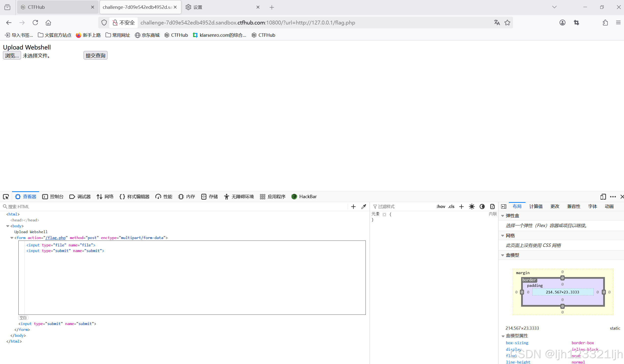The width and height of the screenshot is (624, 364).
Task: Open the 计算值 sidebar tab
Action: tap(536, 206)
